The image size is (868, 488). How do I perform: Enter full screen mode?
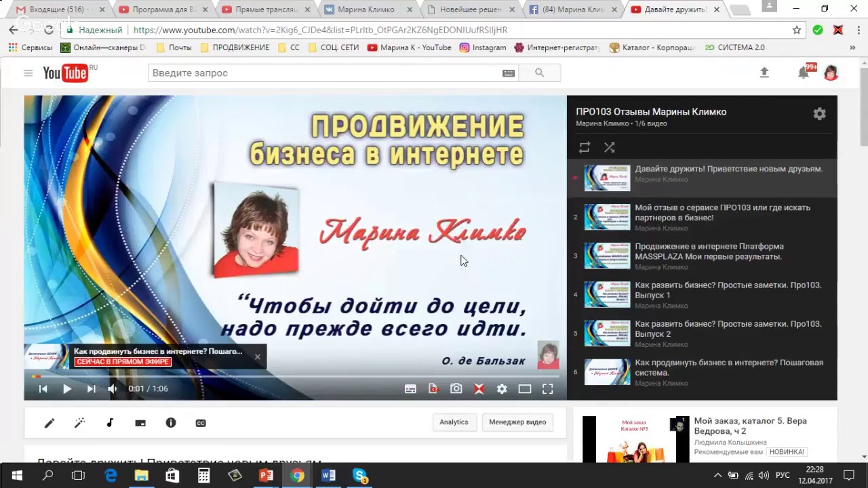point(547,388)
